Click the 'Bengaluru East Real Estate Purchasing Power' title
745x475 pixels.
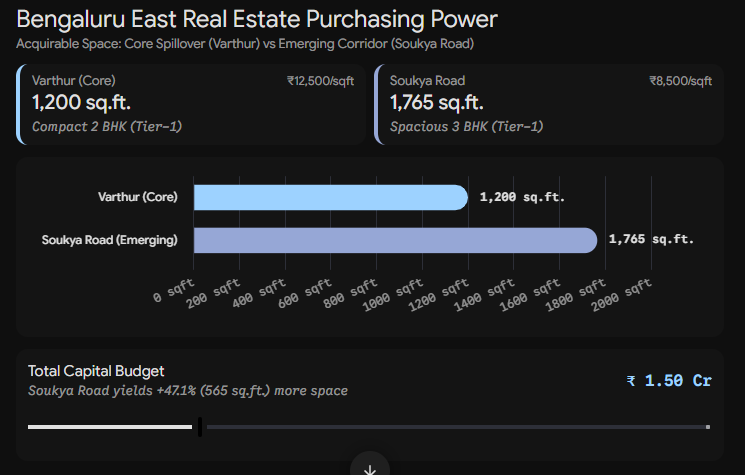coord(257,19)
